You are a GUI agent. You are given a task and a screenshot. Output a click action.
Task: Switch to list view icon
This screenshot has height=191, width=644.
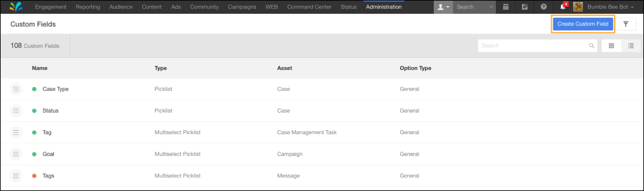(631, 46)
